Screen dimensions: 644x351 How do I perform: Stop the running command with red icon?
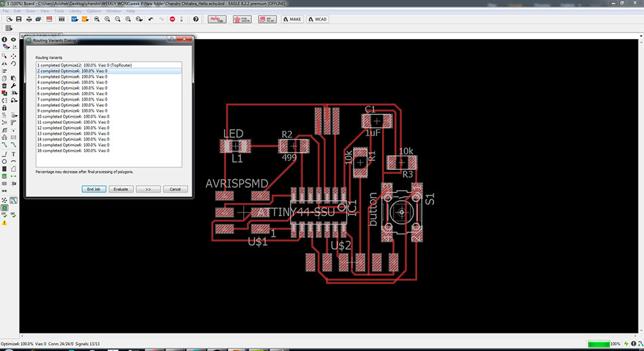click(x=173, y=19)
